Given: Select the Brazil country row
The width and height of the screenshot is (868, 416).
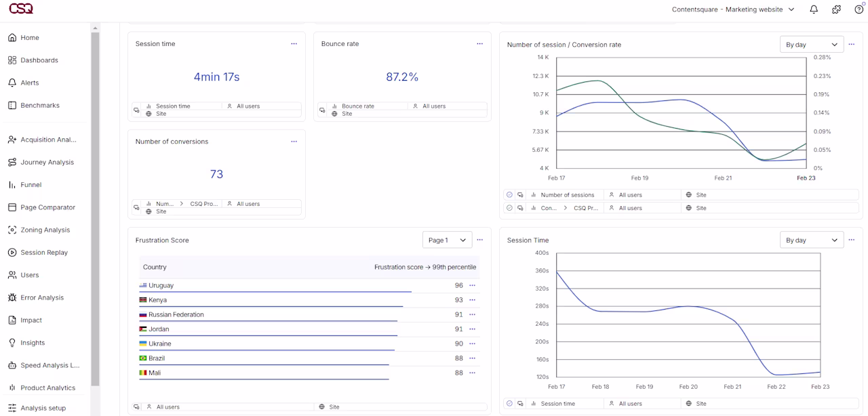Looking at the screenshot, I should (x=309, y=358).
